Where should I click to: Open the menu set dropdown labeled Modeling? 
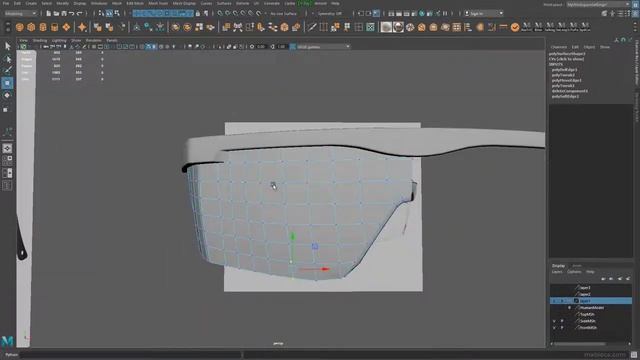pyautogui.click(x=20, y=13)
